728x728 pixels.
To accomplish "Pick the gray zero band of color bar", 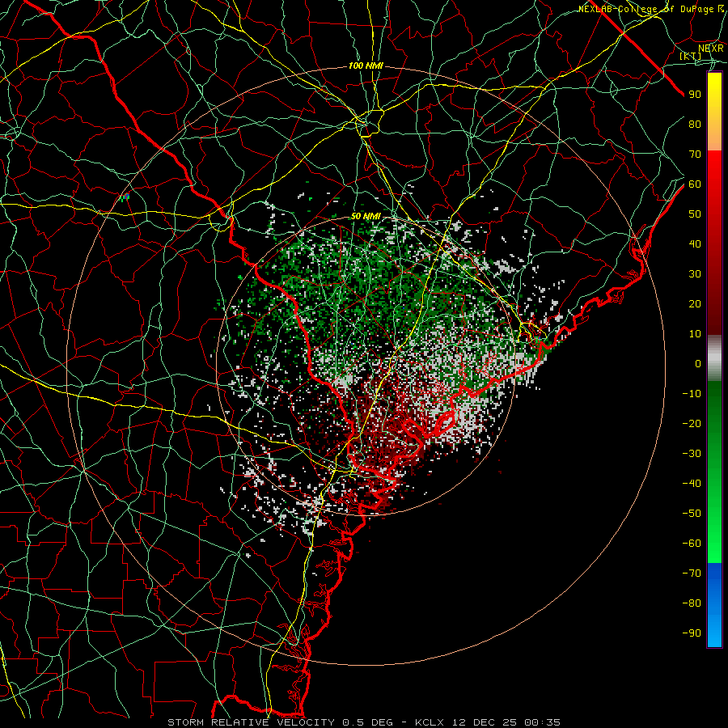I will (714, 358).
